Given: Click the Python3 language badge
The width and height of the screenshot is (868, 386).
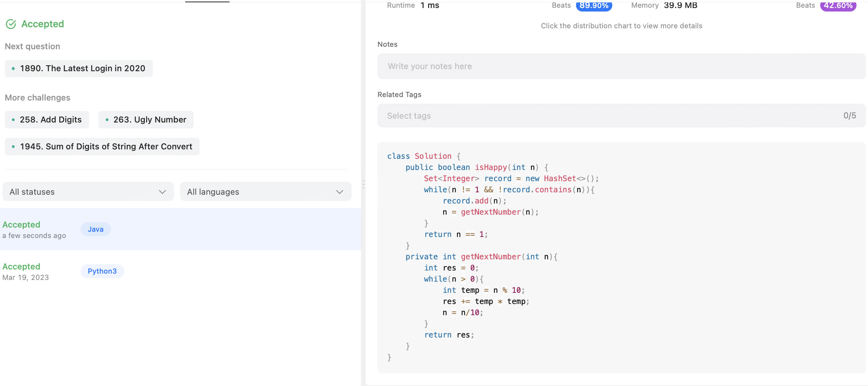Looking at the screenshot, I should 102,271.
